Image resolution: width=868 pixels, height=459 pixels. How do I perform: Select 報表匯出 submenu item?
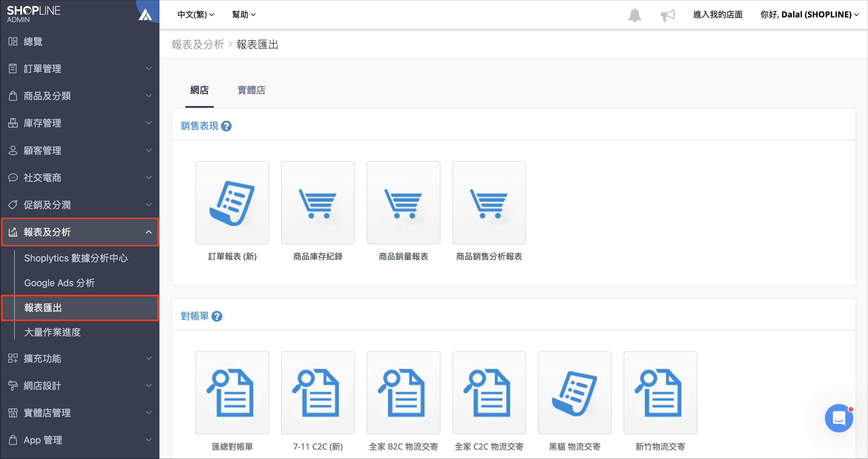click(x=80, y=308)
